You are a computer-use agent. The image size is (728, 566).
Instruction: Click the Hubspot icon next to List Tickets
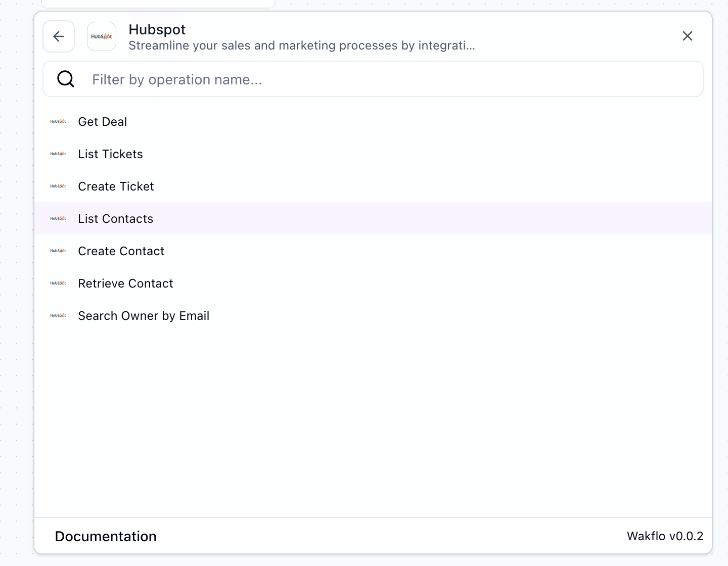(58, 154)
